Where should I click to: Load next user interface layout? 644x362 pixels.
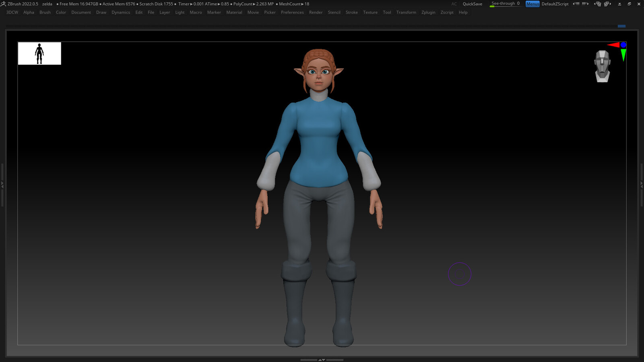tap(607, 4)
